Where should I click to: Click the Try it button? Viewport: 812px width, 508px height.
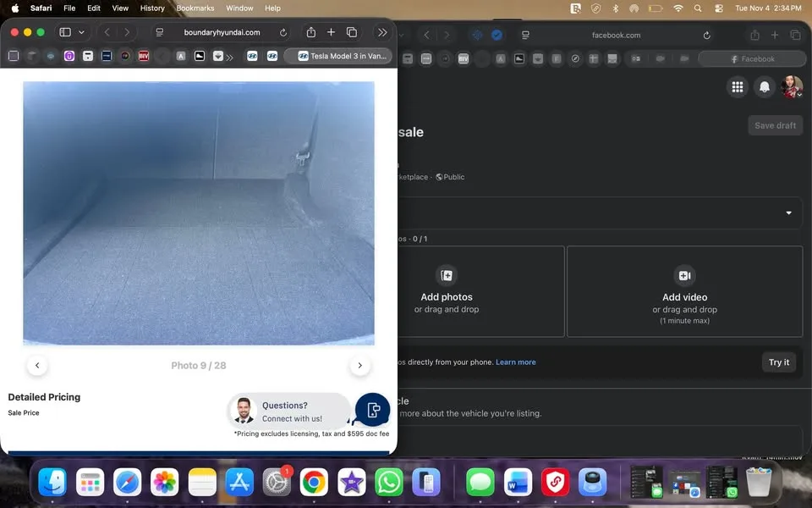point(778,362)
